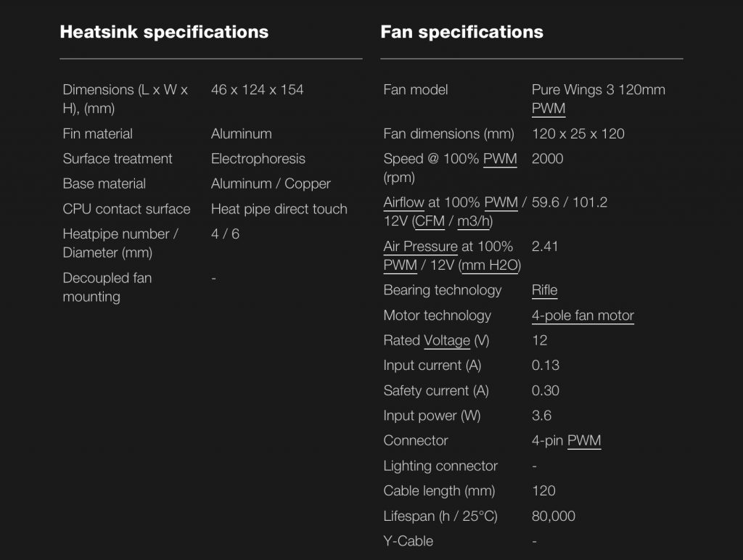Click the PWM link under Fan model
Viewport: 743px width, 560px height.
549,109
